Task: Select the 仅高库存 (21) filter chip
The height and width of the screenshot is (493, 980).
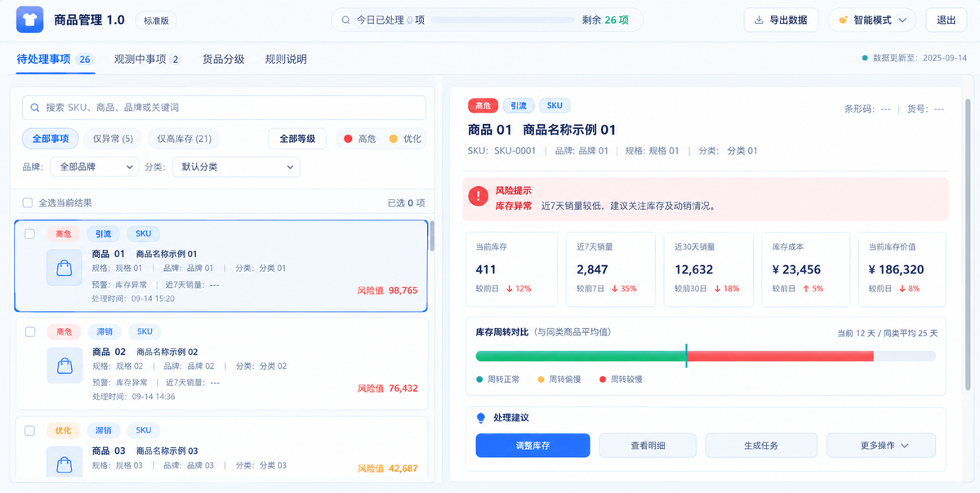Action: 185,139
